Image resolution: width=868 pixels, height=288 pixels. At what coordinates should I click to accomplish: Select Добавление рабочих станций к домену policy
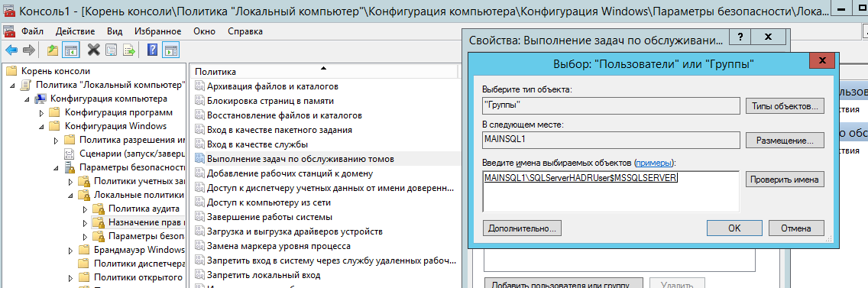point(290,173)
